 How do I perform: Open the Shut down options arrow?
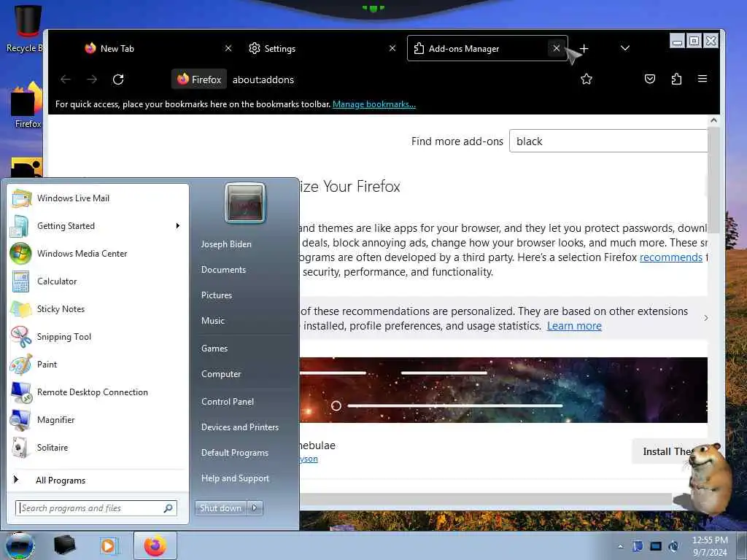(255, 508)
